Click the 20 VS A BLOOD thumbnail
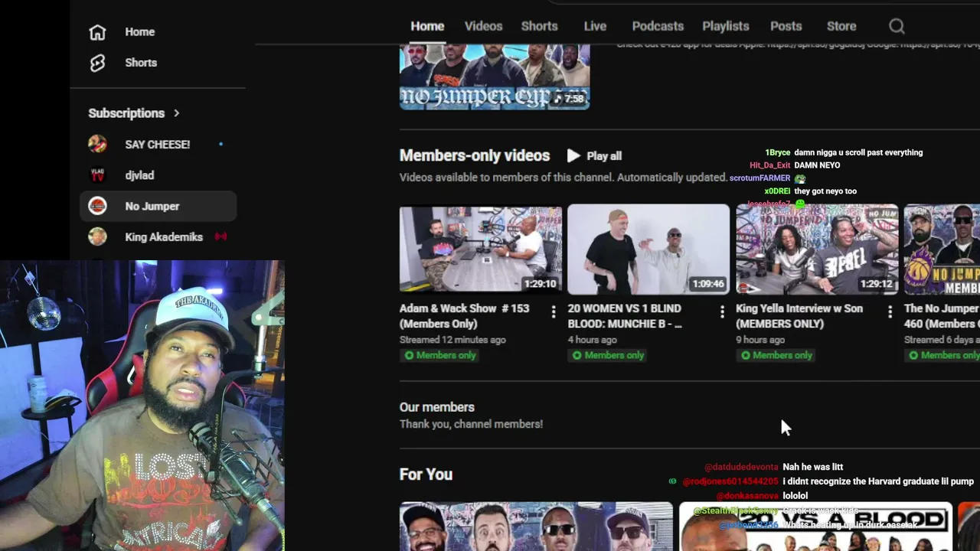This screenshot has height=551, width=980. 815,527
